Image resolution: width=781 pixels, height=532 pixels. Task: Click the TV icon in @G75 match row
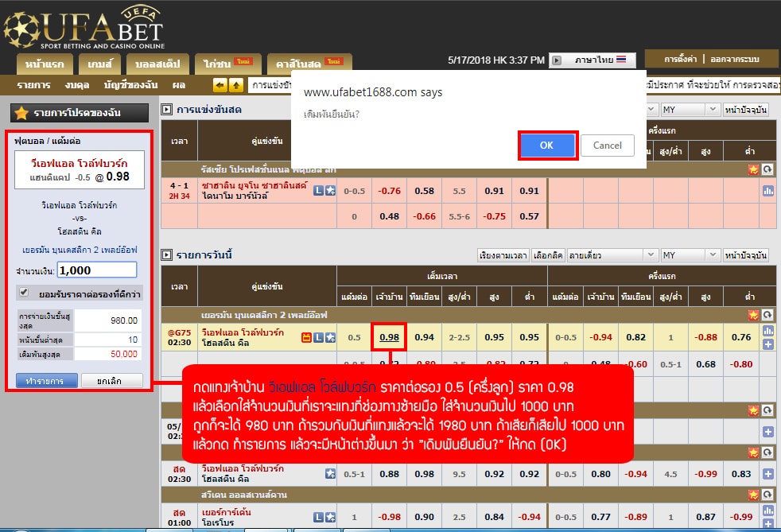(306, 337)
